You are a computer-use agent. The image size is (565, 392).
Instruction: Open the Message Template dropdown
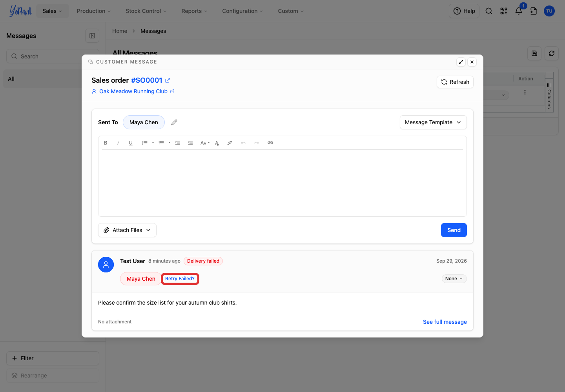pyautogui.click(x=433, y=122)
